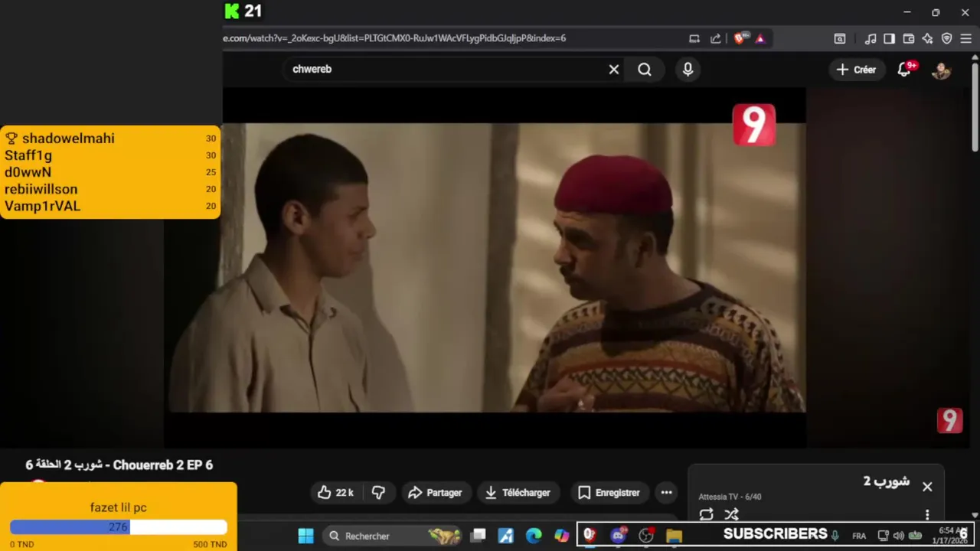Close the شورب 2 playlist panel

(927, 487)
